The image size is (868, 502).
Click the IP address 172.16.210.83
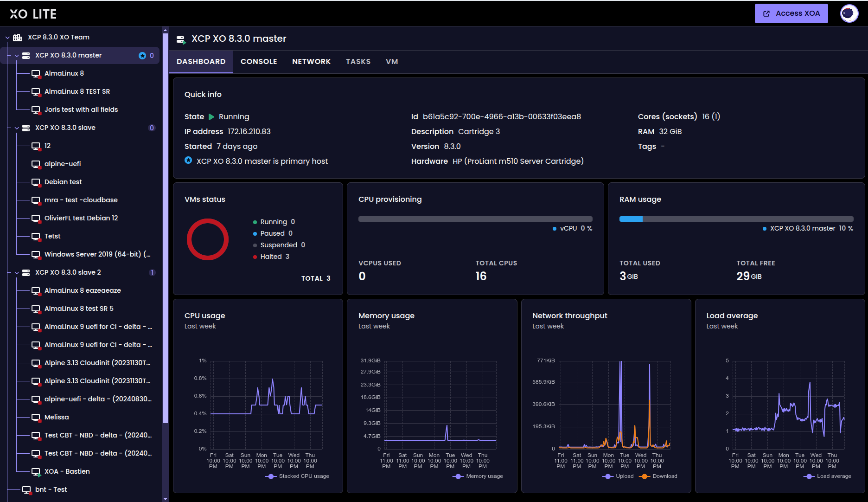pos(249,132)
